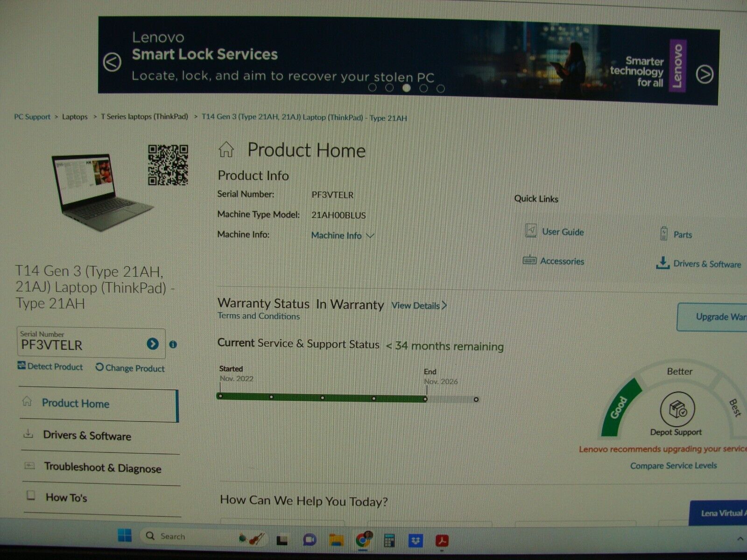The height and width of the screenshot is (560, 747).
Task: Click the Parts battery icon
Action: pos(664,233)
